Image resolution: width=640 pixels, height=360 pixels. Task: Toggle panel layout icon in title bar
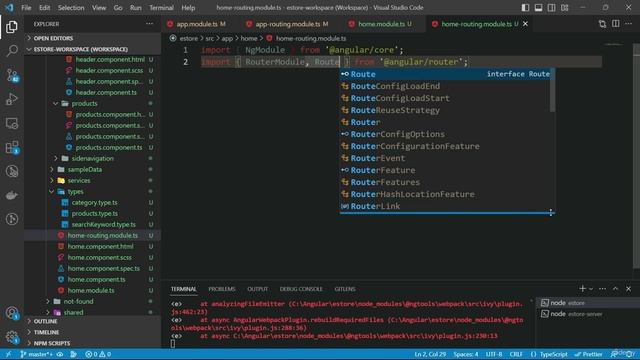538,8
